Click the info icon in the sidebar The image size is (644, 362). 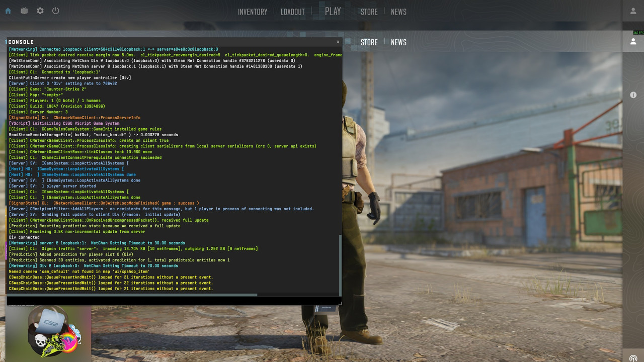(x=633, y=95)
